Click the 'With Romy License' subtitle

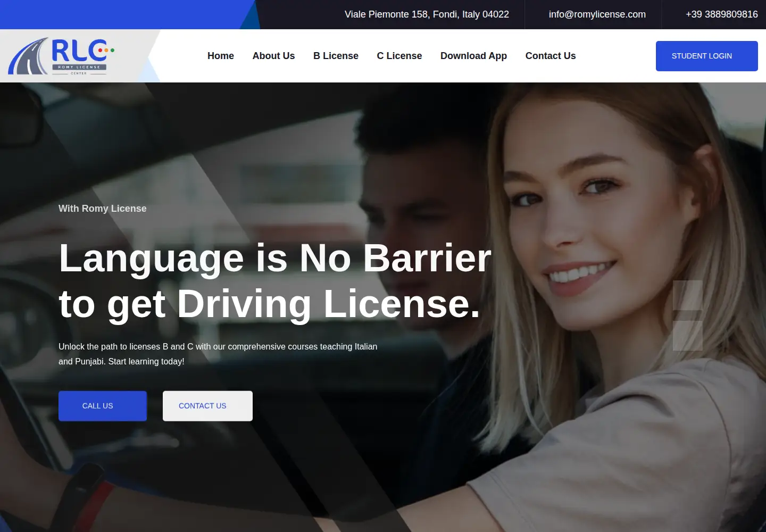click(103, 209)
